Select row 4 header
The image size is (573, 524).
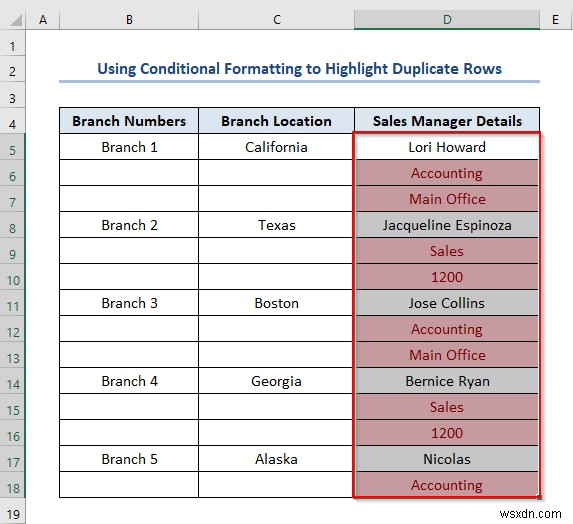pyautogui.click(x=12, y=121)
